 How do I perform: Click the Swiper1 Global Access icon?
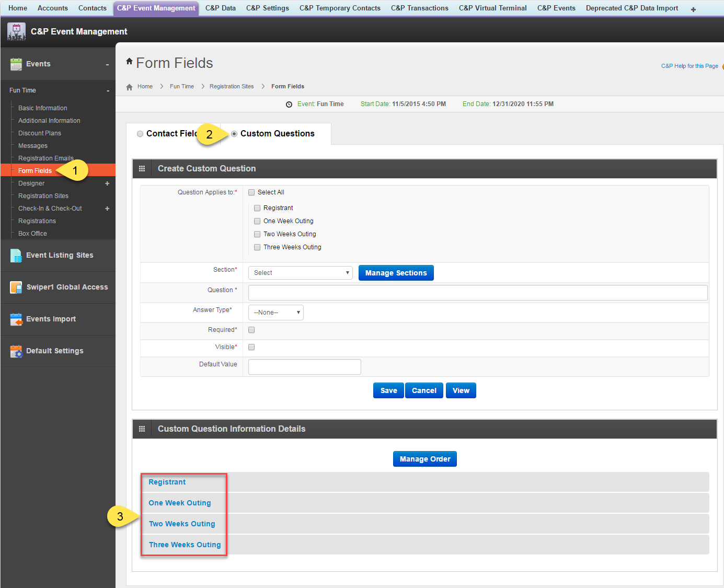point(16,287)
